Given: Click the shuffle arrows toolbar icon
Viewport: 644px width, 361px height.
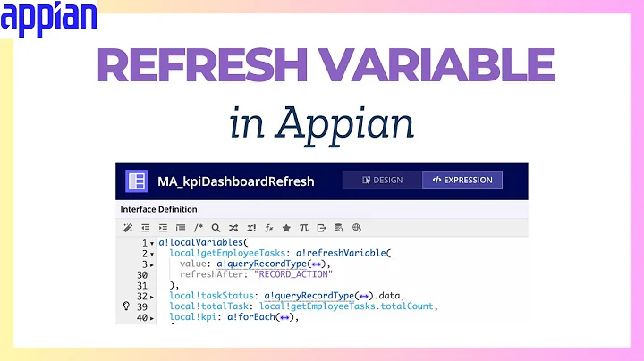Looking at the screenshot, I should click(233, 228).
